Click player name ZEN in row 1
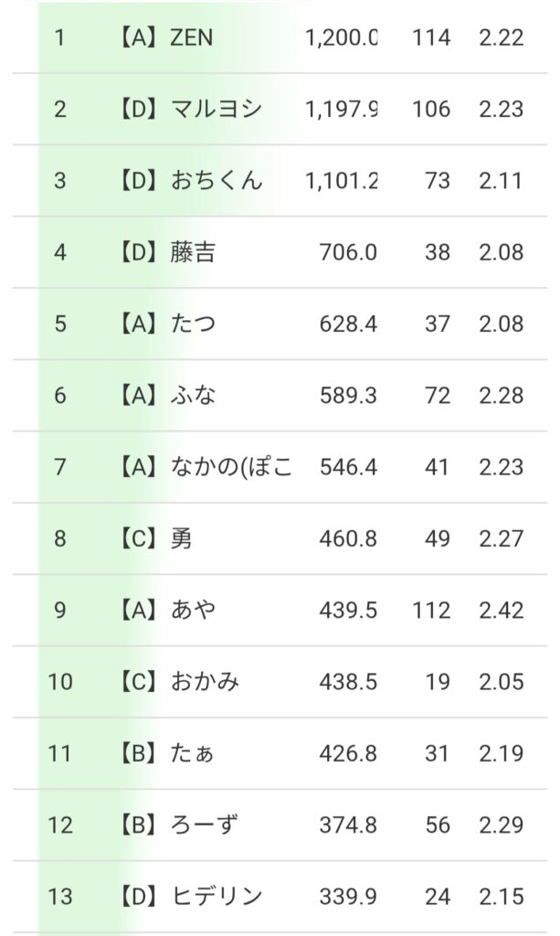The width and height of the screenshot is (560, 936). pyautogui.click(x=192, y=38)
